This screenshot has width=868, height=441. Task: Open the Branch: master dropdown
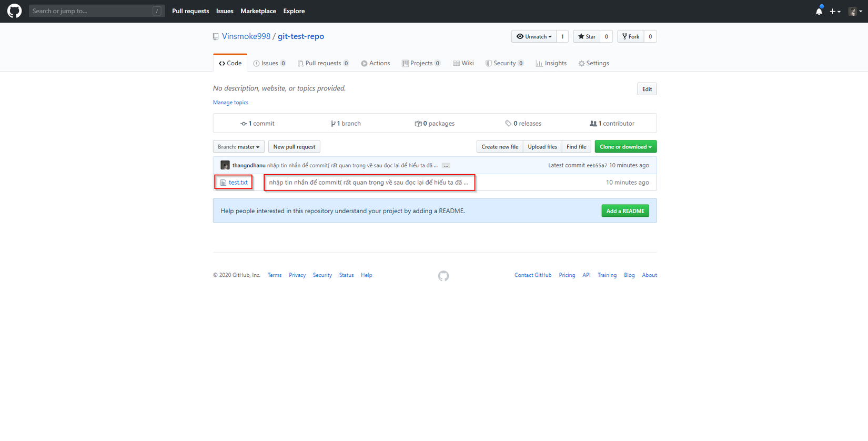coord(239,147)
